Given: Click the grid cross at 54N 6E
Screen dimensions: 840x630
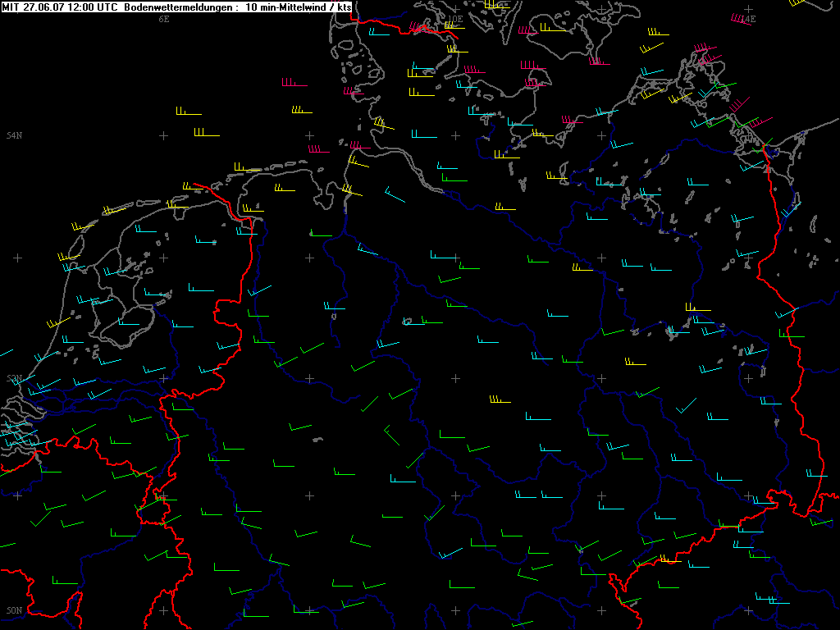Looking at the screenshot, I should [x=163, y=135].
